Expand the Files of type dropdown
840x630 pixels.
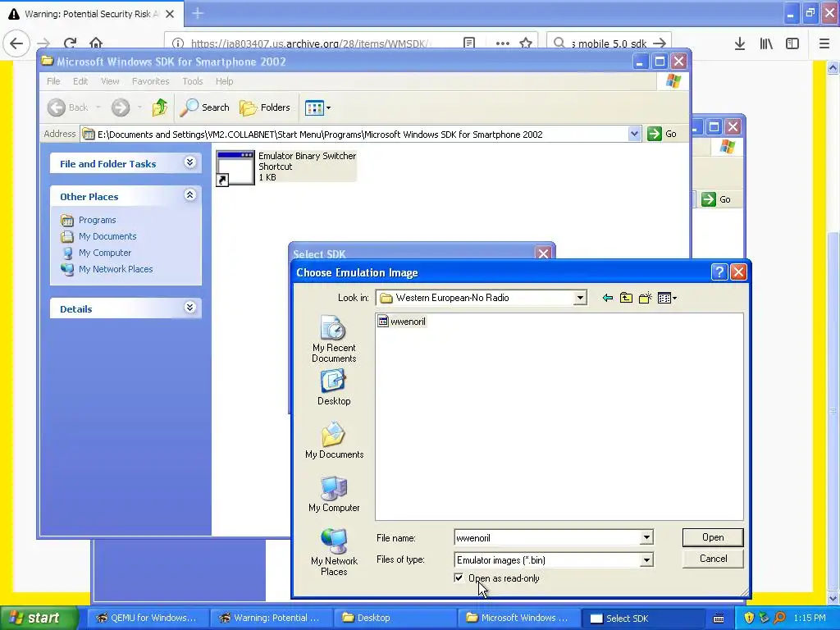(646, 559)
